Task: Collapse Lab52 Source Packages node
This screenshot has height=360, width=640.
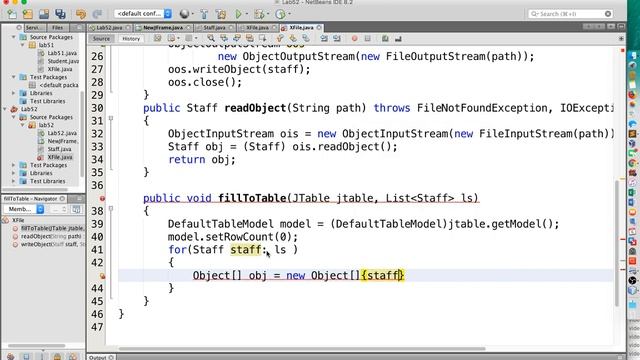Action: 13,117
